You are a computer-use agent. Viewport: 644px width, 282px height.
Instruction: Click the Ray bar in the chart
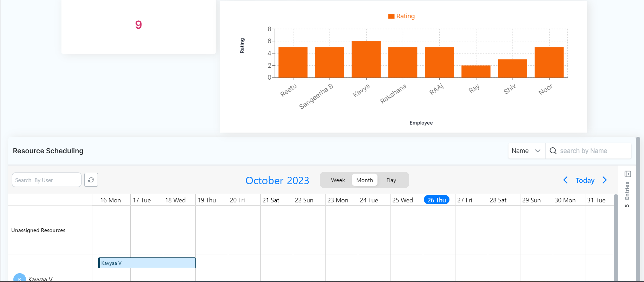[476, 72]
